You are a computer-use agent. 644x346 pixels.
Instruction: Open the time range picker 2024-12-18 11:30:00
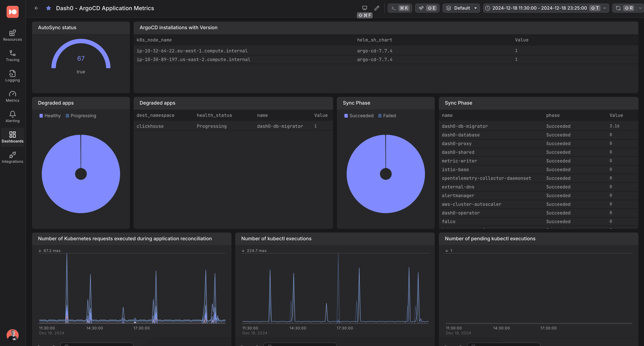[x=546, y=8]
